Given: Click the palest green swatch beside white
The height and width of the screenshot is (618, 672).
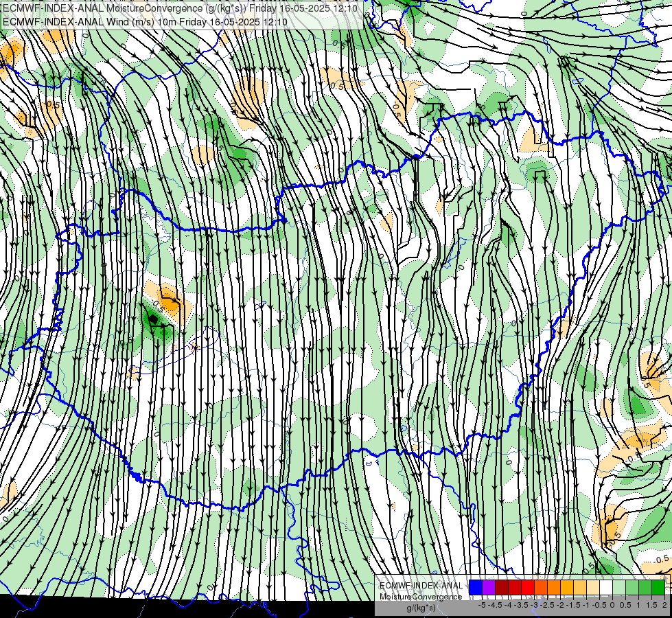Looking at the screenshot, I should [619, 587].
